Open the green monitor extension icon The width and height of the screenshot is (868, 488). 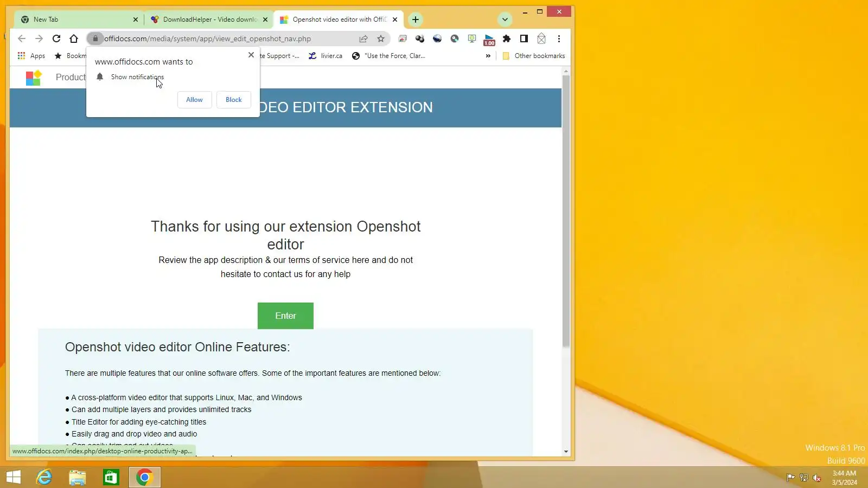coord(472,38)
